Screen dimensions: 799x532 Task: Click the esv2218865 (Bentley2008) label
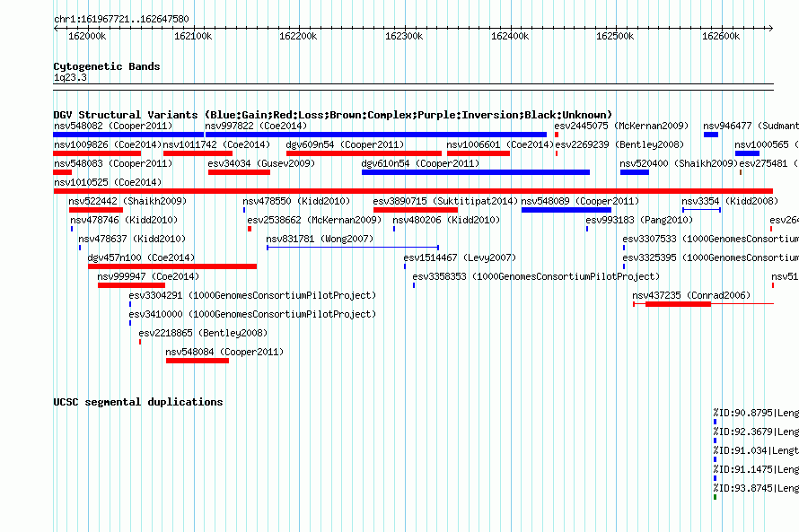[203, 333]
